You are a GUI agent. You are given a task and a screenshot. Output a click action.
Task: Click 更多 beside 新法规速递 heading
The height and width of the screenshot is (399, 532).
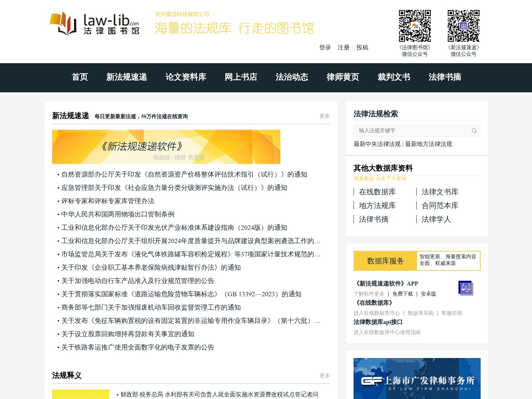pos(325,116)
